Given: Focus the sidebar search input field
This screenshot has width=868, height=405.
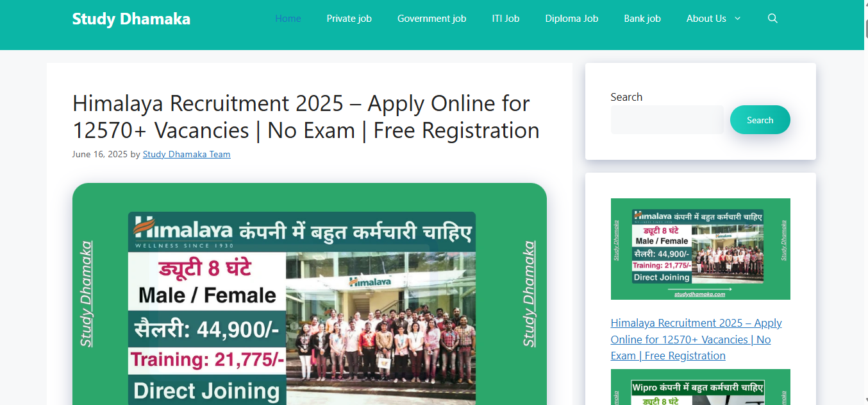Looking at the screenshot, I should pyautogui.click(x=667, y=120).
